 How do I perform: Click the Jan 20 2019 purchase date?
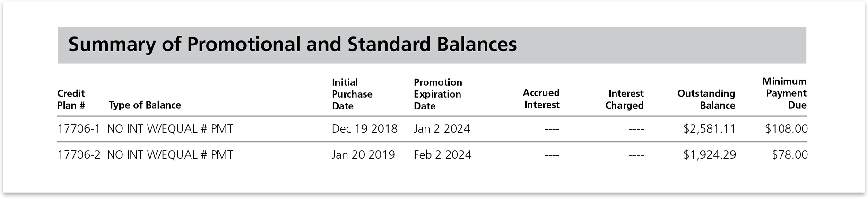(x=363, y=155)
